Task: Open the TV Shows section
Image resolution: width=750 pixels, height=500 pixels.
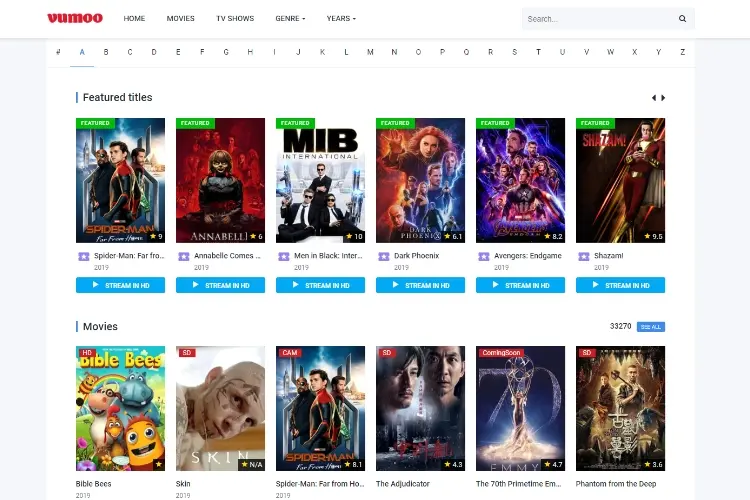Action: tap(235, 19)
